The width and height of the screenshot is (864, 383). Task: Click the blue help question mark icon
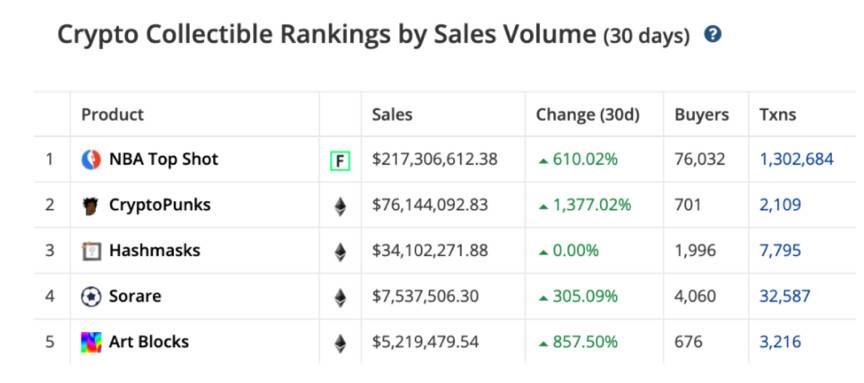point(712,35)
